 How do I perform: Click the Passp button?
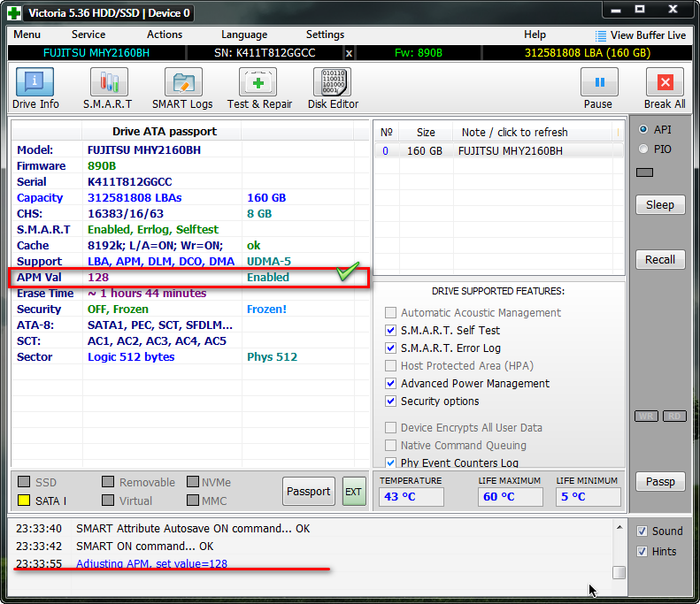660,482
